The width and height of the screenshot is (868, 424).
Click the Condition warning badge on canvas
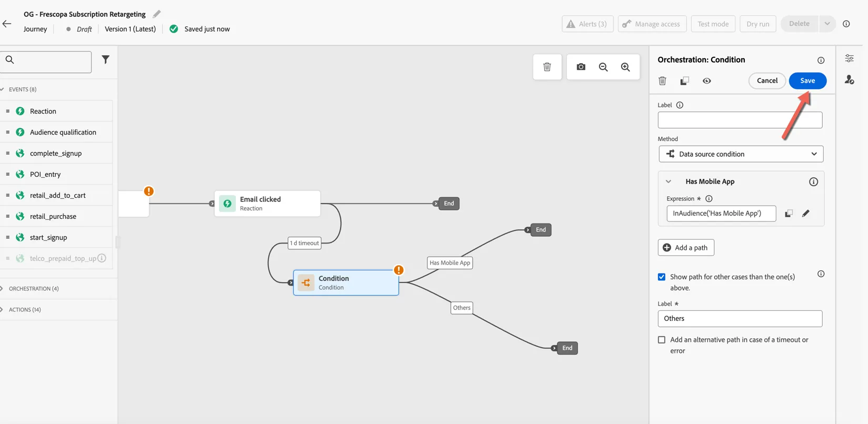[x=398, y=270]
